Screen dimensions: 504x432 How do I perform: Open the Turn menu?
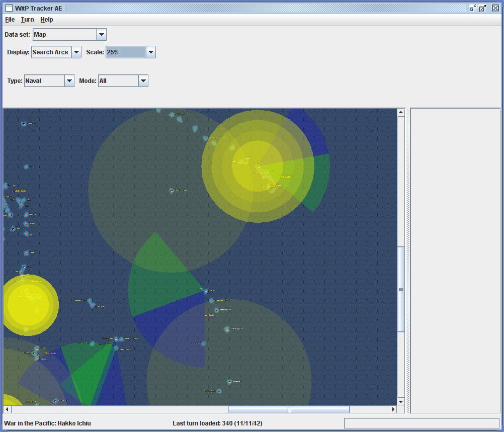point(28,20)
